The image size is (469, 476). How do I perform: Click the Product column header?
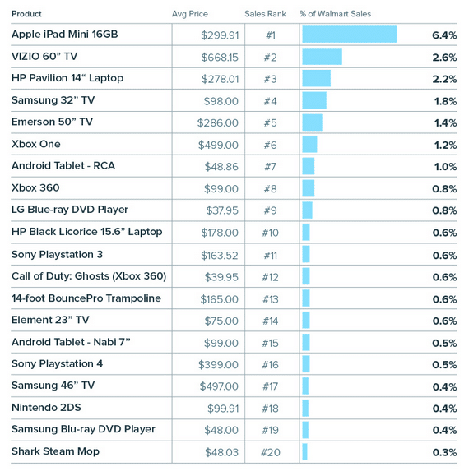point(26,14)
